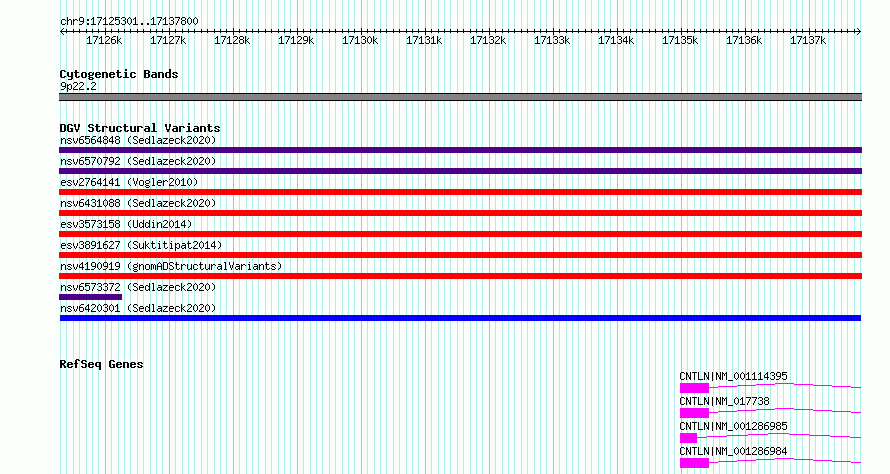The image size is (890, 474).
Task: Click the magenta exon box of NM_001286984
Action: coord(694,463)
